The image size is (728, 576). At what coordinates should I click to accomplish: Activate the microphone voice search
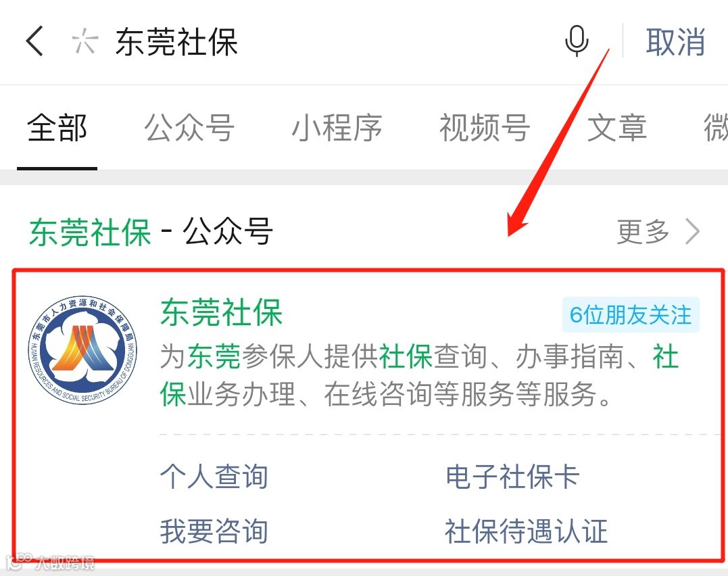click(577, 41)
